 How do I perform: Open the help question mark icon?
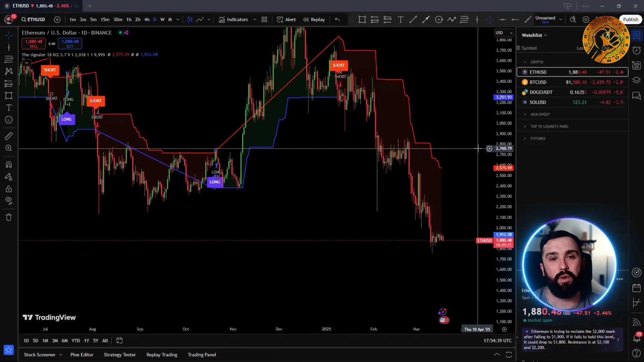(x=636, y=353)
